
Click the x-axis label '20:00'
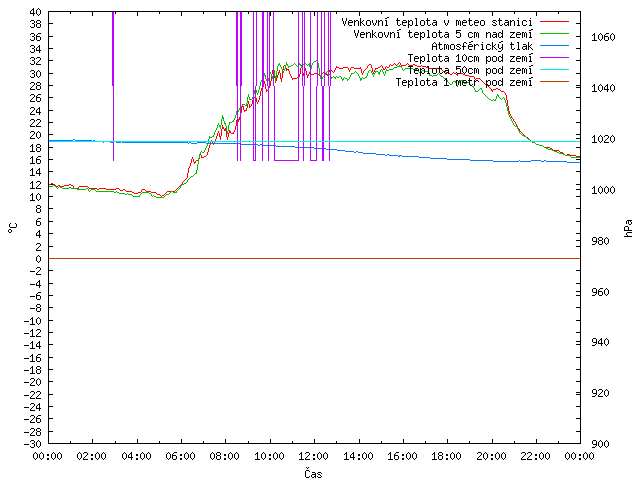tap(491, 456)
